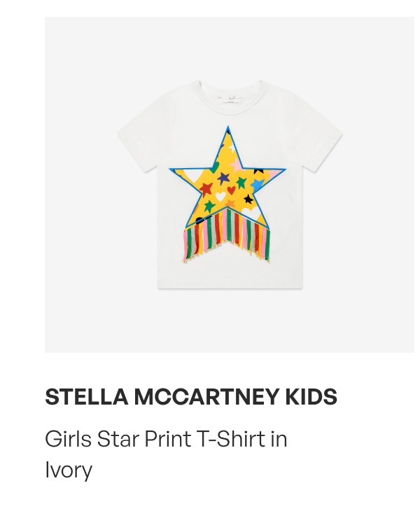
Task: Click the left sleeve of the t-shirt
Action: (x=137, y=143)
